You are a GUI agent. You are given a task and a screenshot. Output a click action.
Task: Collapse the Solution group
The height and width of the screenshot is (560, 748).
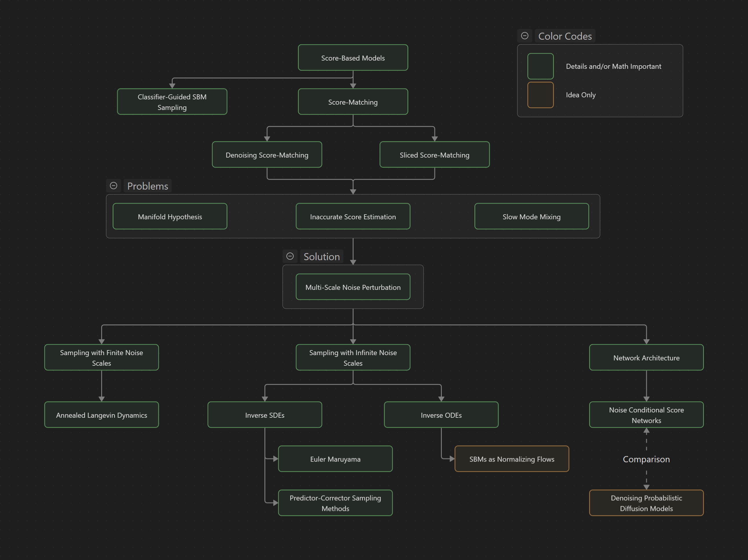tap(290, 256)
